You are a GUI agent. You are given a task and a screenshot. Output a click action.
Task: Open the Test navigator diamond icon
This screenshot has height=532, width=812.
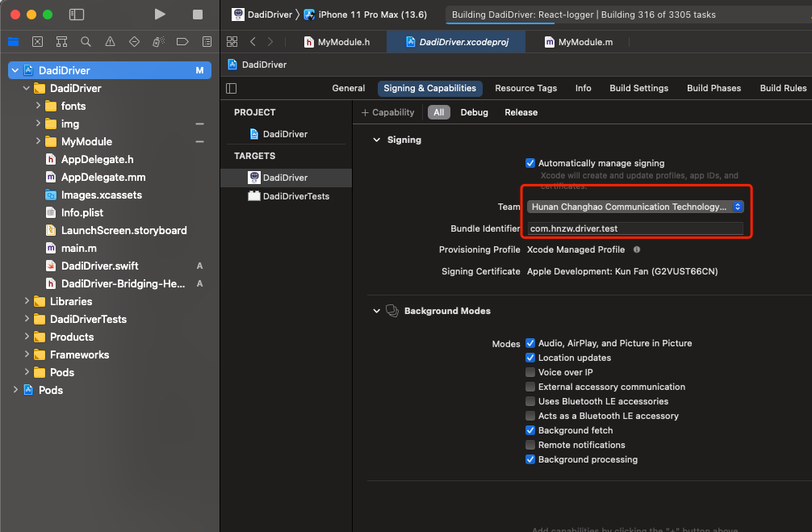pyautogui.click(x=134, y=42)
